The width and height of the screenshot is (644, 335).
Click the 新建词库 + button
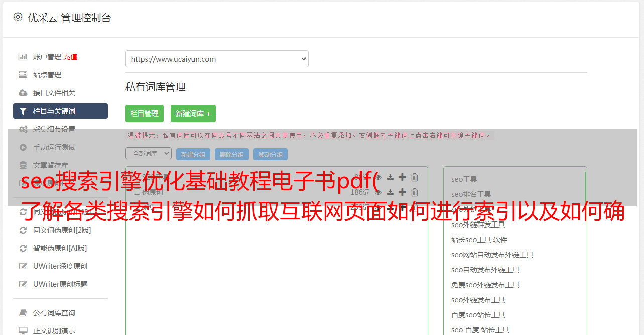click(x=193, y=114)
